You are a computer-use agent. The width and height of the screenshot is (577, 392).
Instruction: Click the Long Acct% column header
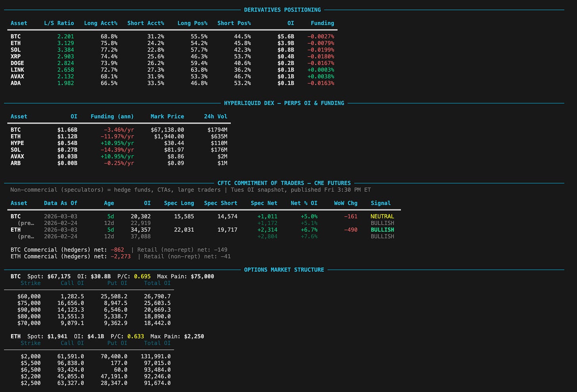click(101, 23)
